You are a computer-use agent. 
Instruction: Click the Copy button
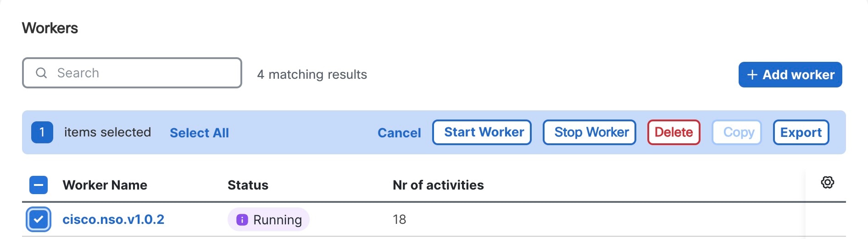737,132
